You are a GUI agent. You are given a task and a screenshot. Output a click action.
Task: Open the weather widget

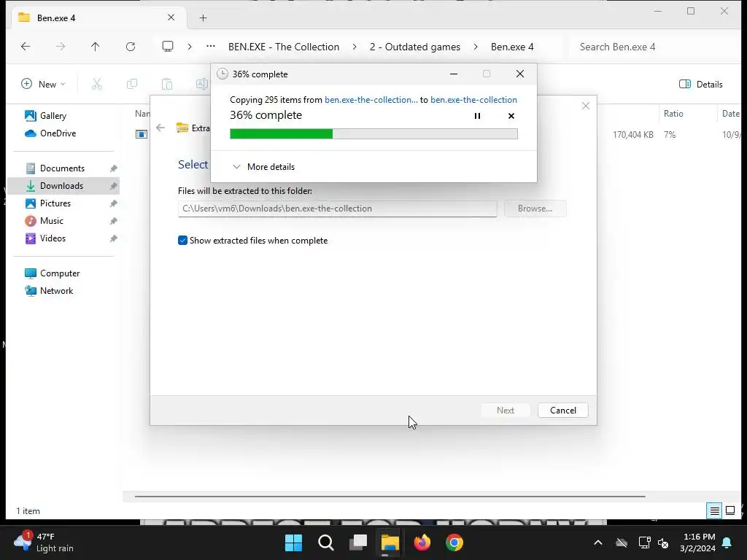click(44, 542)
